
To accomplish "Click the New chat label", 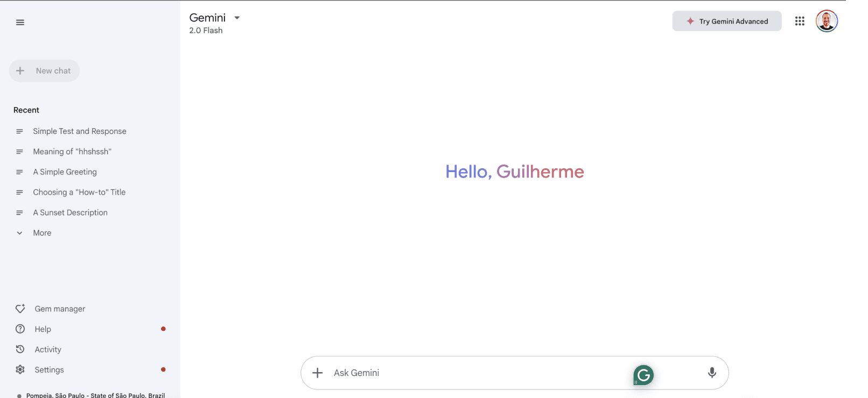I will 53,71.
